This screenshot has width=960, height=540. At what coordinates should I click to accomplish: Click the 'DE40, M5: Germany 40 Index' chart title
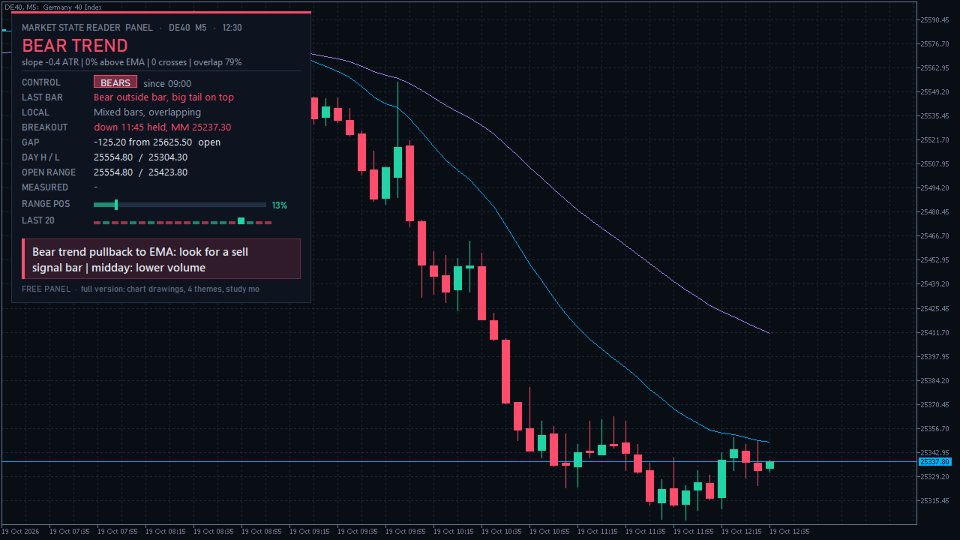53,7
